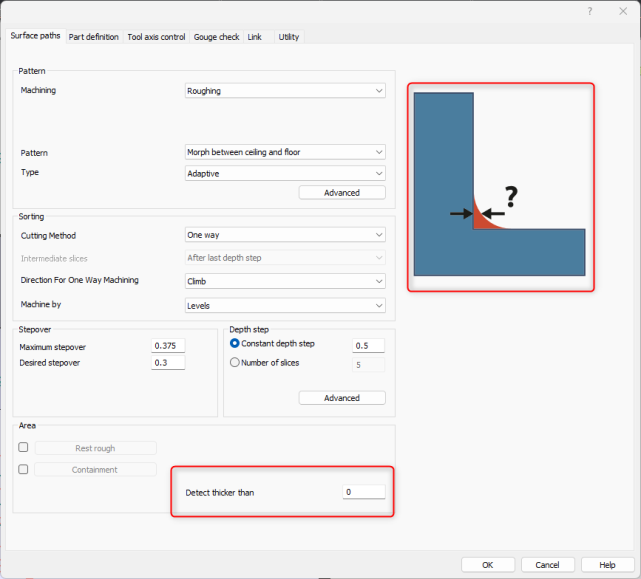
Task: Open the Machining dropdown showing Roughing
Action: (x=285, y=91)
